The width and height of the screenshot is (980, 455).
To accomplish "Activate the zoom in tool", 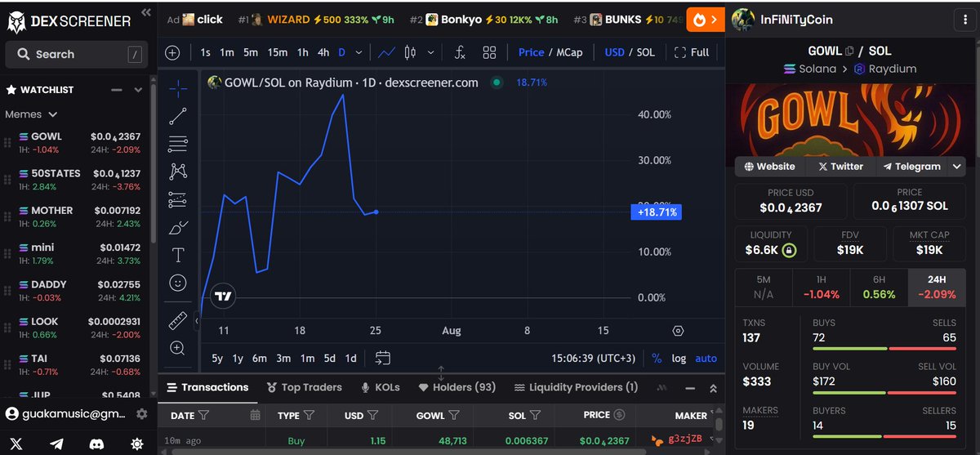I will click(x=177, y=348).
